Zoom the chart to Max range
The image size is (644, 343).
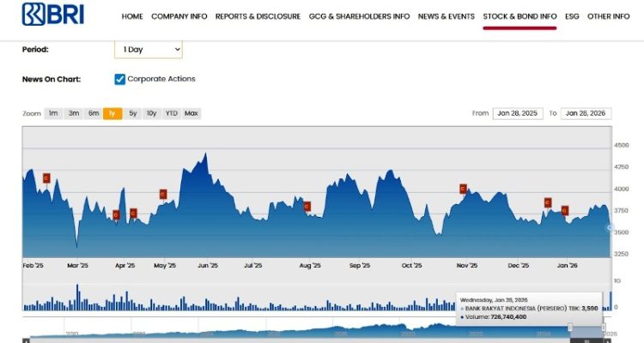pyautogui.click(x=191, y=113)
